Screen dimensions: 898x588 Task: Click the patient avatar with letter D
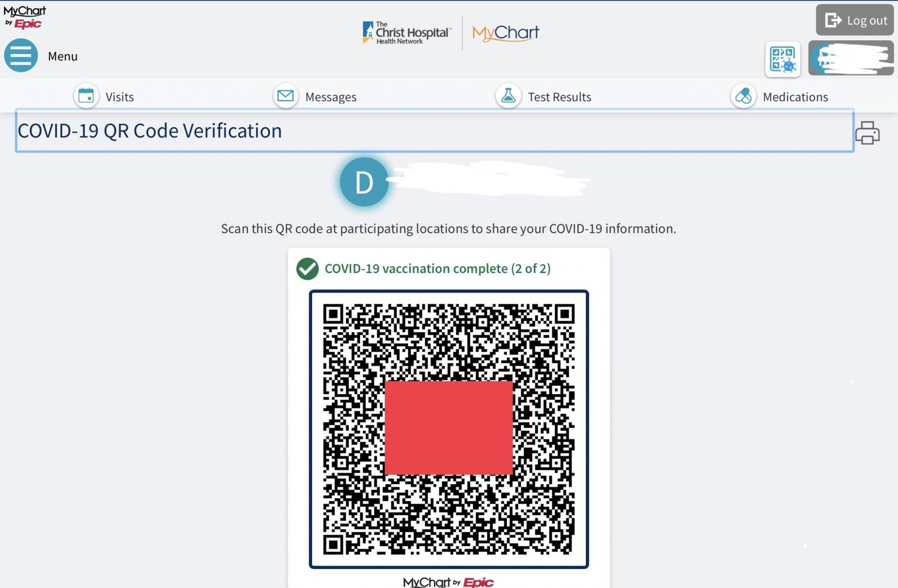click(x=364, y=182)
